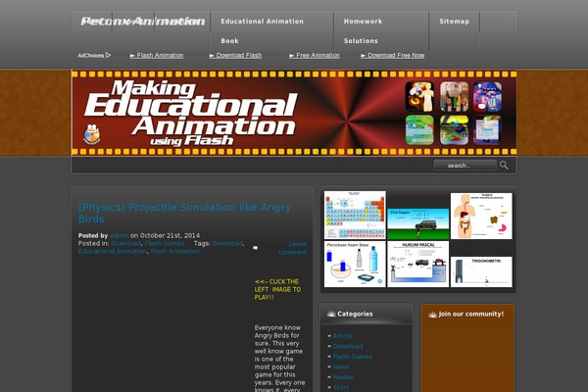
Task: Open the Efek Doppler car thumbnail
Action: coord(418,224)
